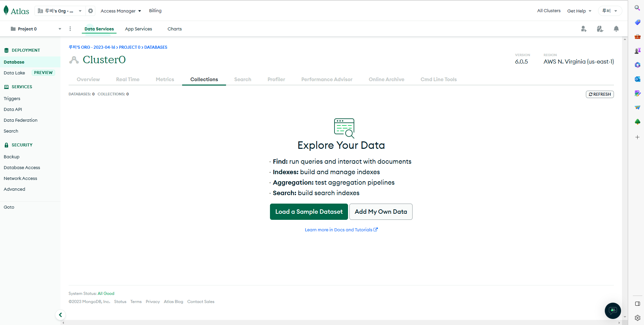Open the Overview tab
Viewport: 644px width, 325px height.
tap(88, 79)
